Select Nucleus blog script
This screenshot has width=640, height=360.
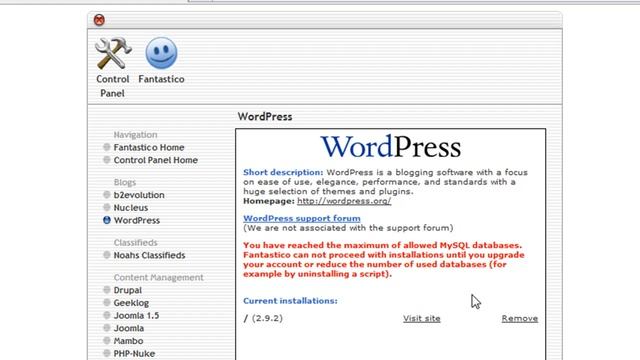[x=131, y=208]
